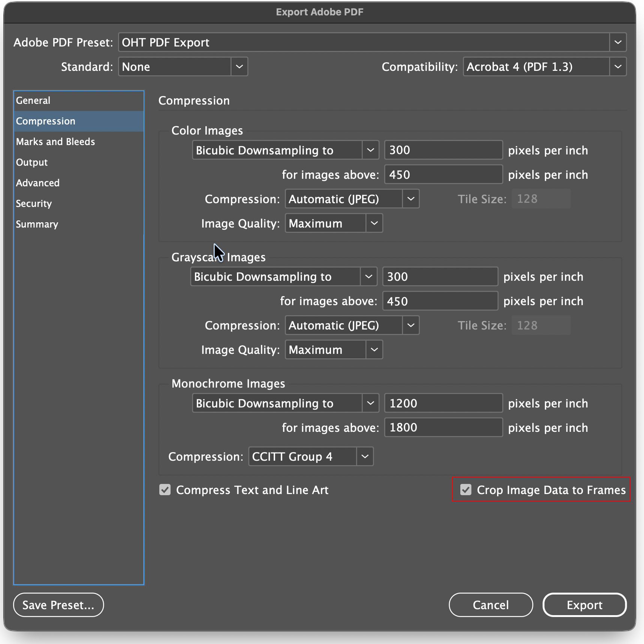
Task: Select the Summary section
Action: click(x=37, y=224)
